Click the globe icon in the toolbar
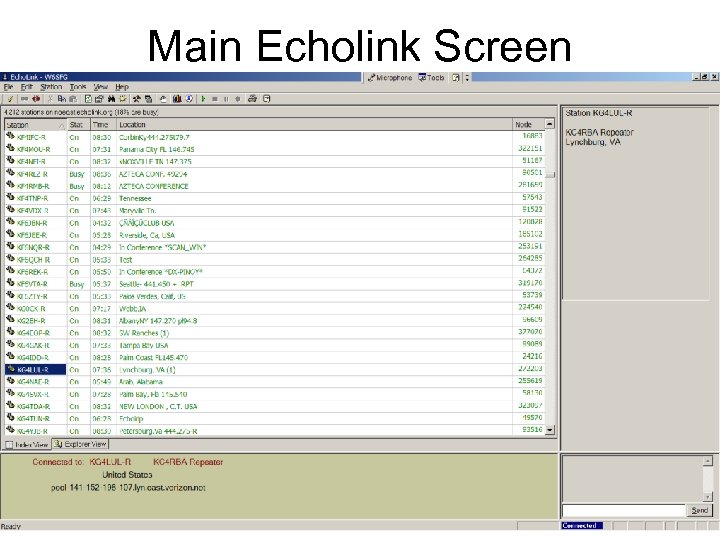 pyautogui.click(x=189, y=99)
